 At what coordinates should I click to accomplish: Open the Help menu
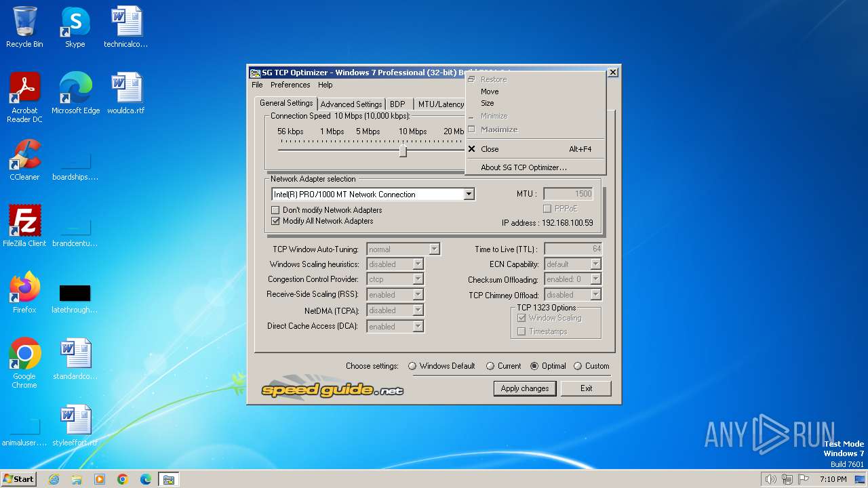point(325,85)
